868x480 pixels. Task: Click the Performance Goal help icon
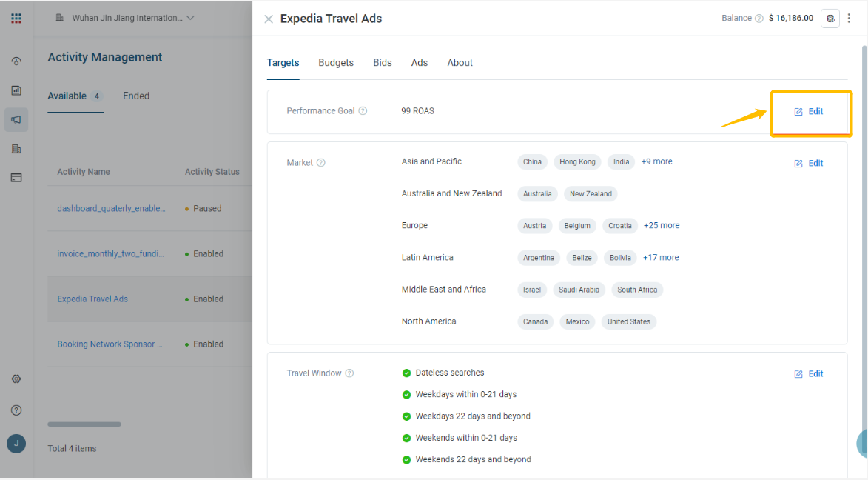(x=363, y=111)
